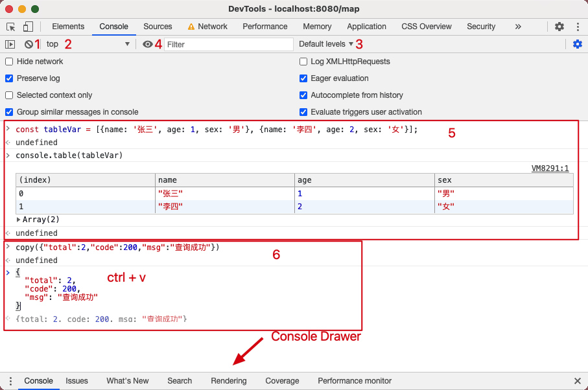
Task: Uncheck the Preserve log checkbox
Action: click(9, 78)
